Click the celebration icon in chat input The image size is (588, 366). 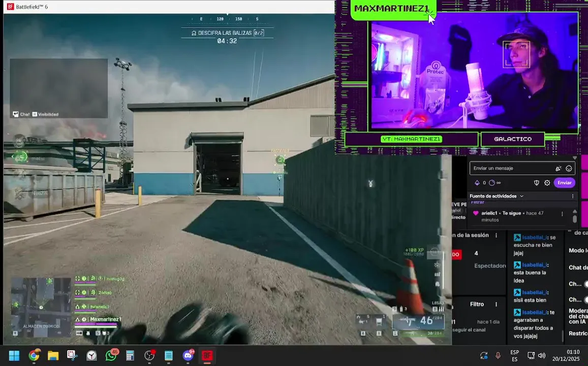[x=559, y=168]
